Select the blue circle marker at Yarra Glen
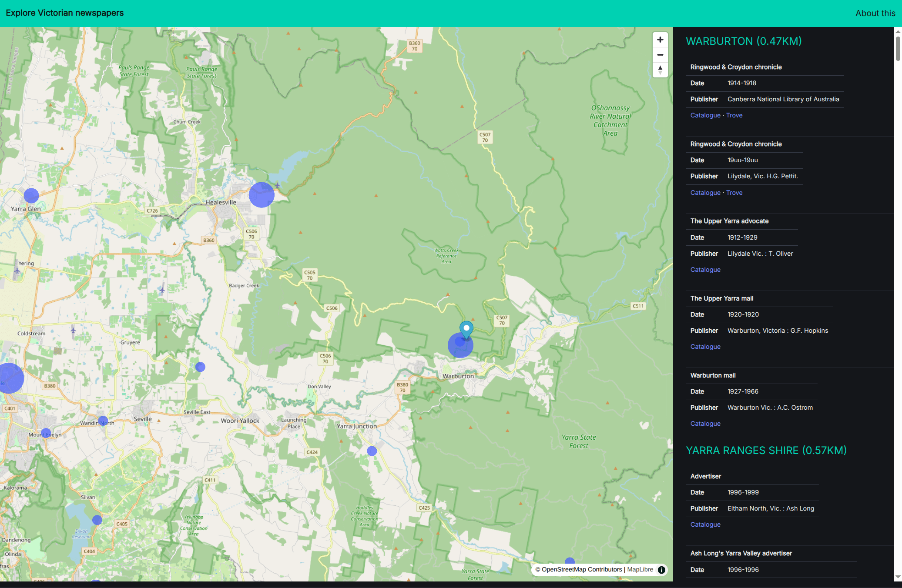Screen dimensions: 902x588 click(31, 196)
